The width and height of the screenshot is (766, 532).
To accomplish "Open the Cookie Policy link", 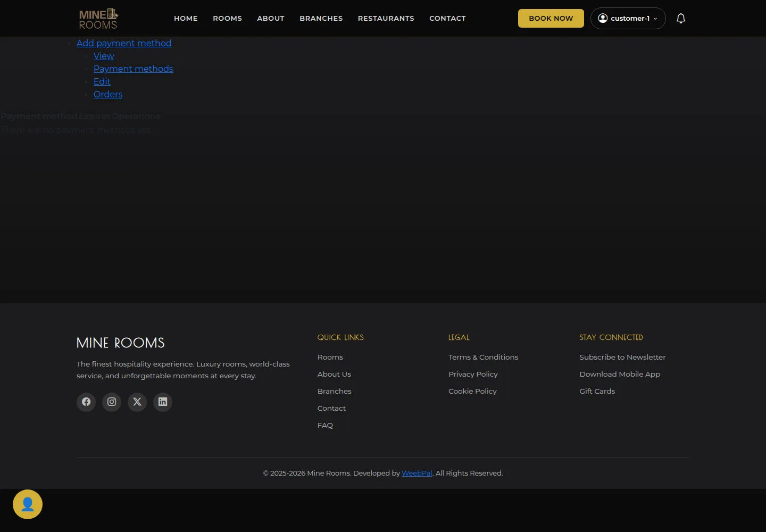I will point(472,391).
